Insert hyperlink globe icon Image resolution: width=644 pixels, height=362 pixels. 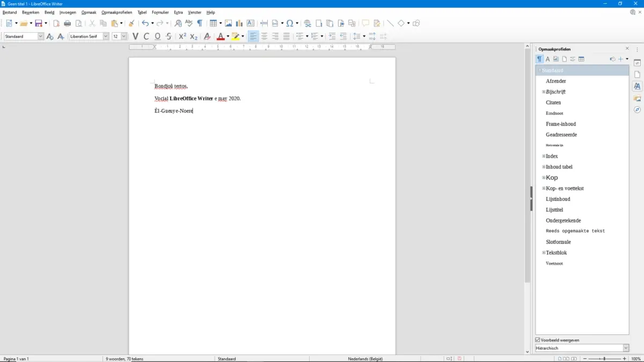[x=308, y=23]
